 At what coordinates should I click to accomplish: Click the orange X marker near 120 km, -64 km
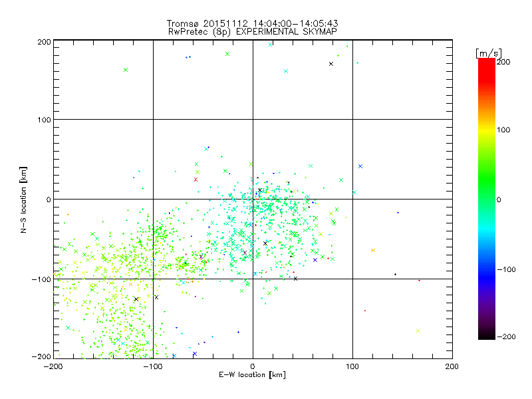[x=373, y=251]
